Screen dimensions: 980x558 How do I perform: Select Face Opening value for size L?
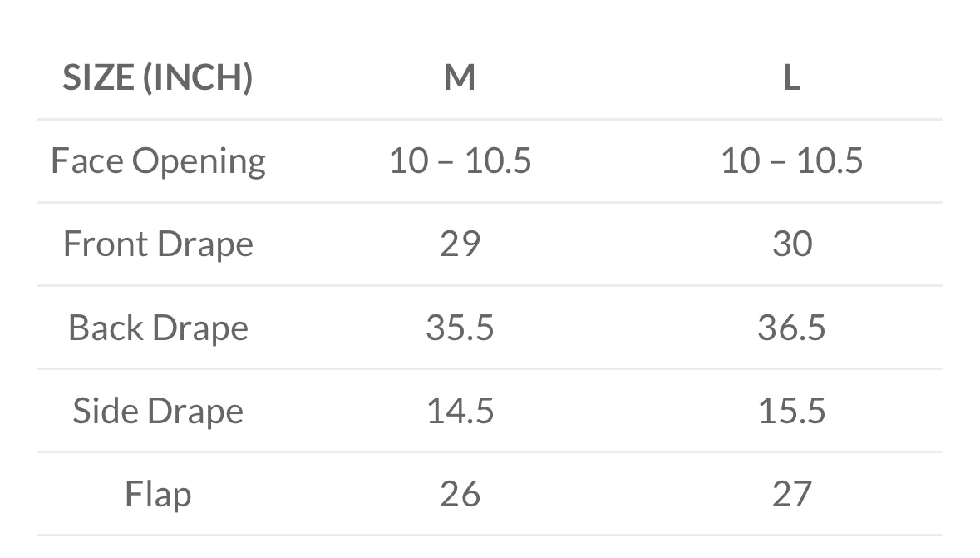tap(792, 160)
